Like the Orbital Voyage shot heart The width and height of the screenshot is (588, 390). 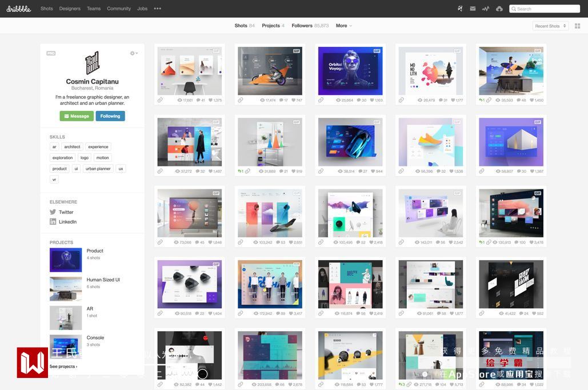coord(371,100)
